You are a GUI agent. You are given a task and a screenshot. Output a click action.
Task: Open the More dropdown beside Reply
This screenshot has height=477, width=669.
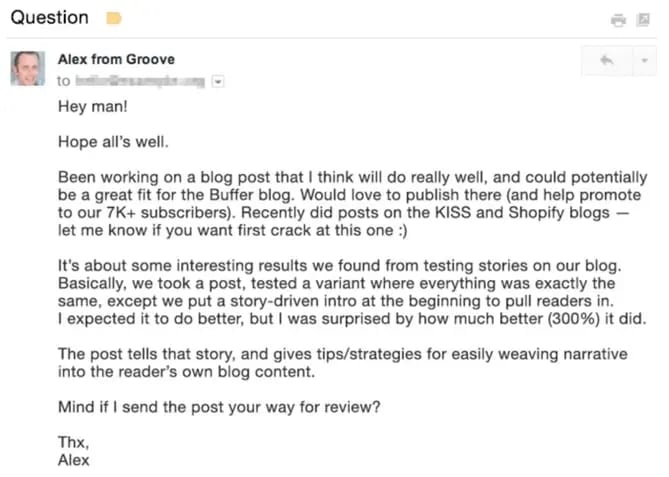click(x=643, y=61)
